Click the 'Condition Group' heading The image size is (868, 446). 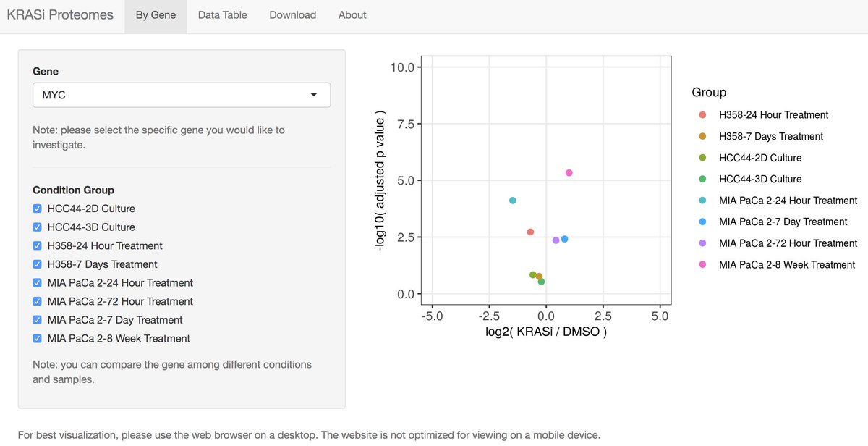[x=73, y=190]
